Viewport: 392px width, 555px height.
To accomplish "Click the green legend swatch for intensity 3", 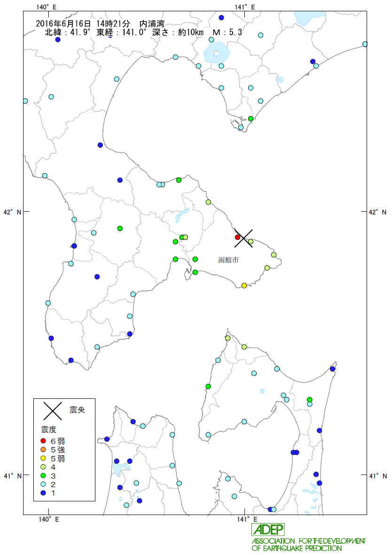I will (43, 476).
